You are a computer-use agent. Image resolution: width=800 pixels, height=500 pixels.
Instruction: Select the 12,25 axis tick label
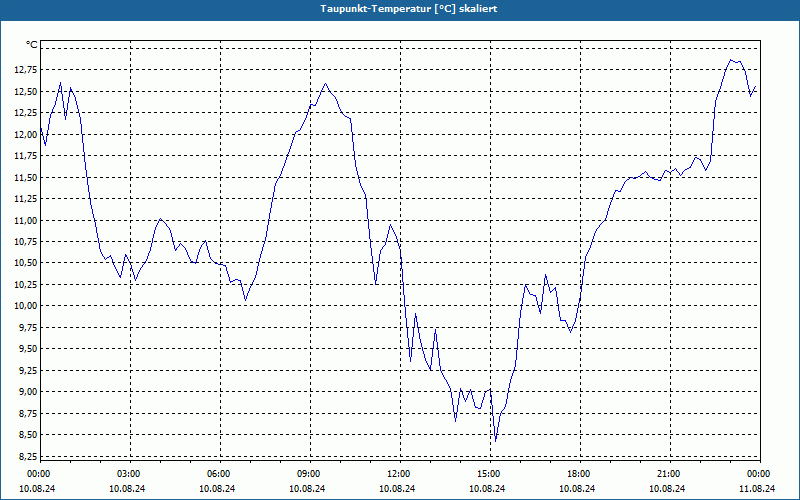click(x=26, y=113)
